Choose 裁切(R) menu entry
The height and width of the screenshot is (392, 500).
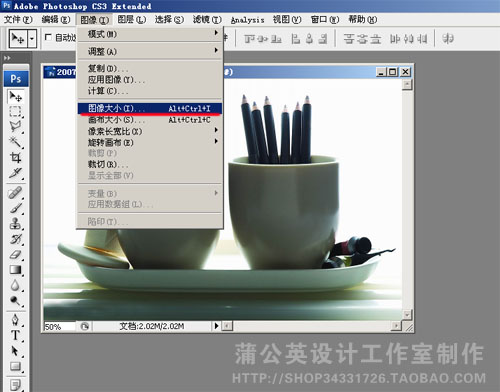tap(150, 164)
